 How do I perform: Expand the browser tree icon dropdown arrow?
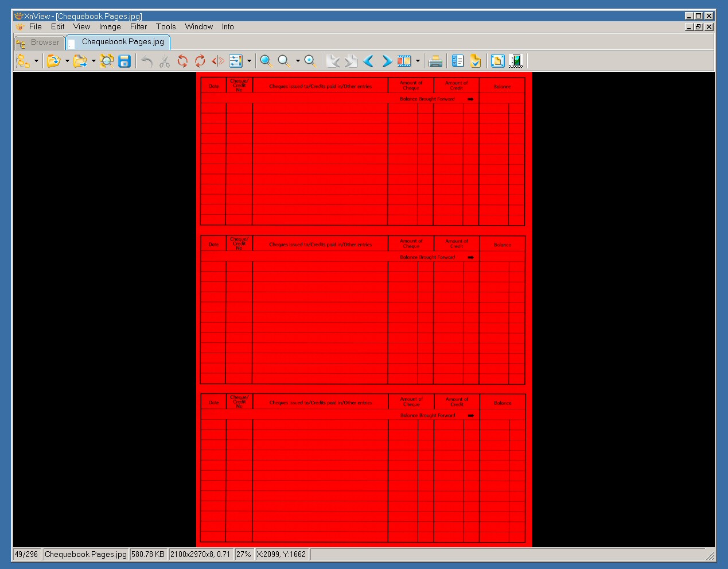click(x=36, y=61)
